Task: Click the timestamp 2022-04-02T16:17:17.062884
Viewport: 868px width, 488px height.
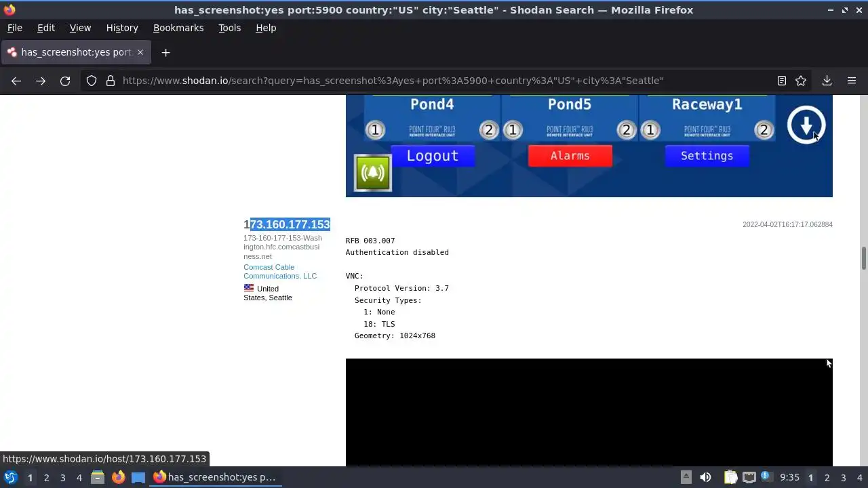Action: coord(787,224)
